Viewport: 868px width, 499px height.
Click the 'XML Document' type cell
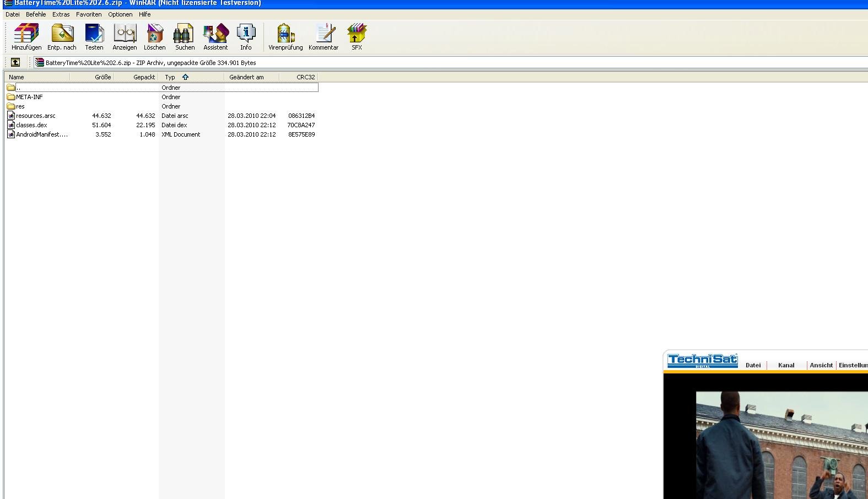click(x=181, y=134)
